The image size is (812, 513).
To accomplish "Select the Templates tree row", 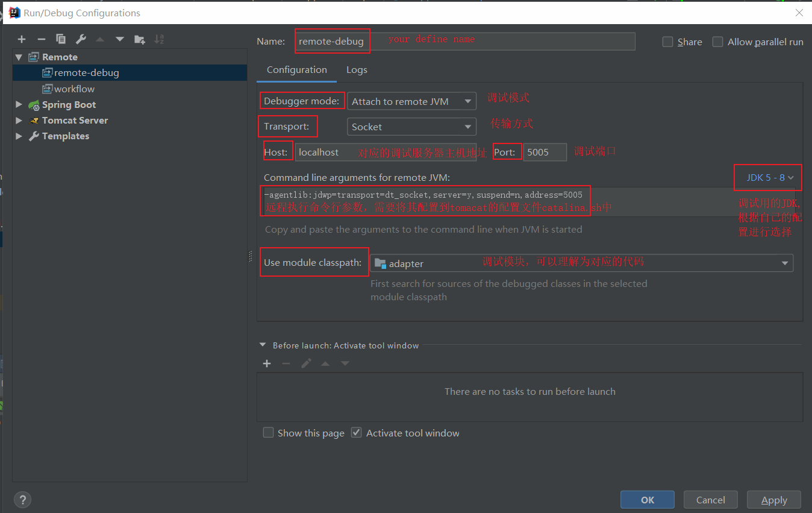I will (130, 136).
